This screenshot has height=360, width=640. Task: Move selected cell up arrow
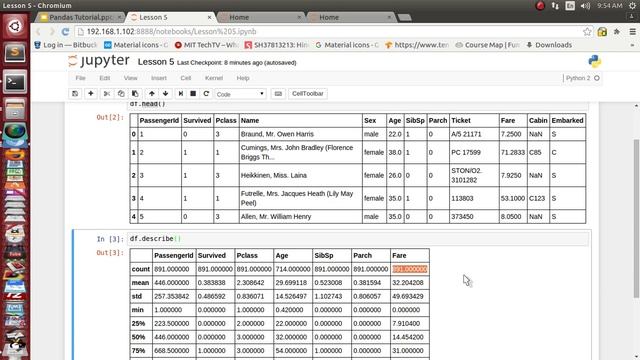pyautogui.click(x=151, y=93)
